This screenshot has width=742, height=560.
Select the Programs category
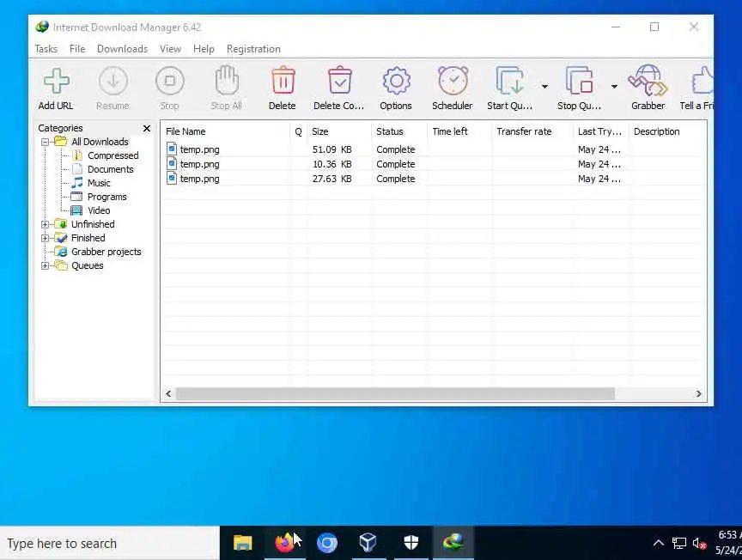[x=107, y=197]
